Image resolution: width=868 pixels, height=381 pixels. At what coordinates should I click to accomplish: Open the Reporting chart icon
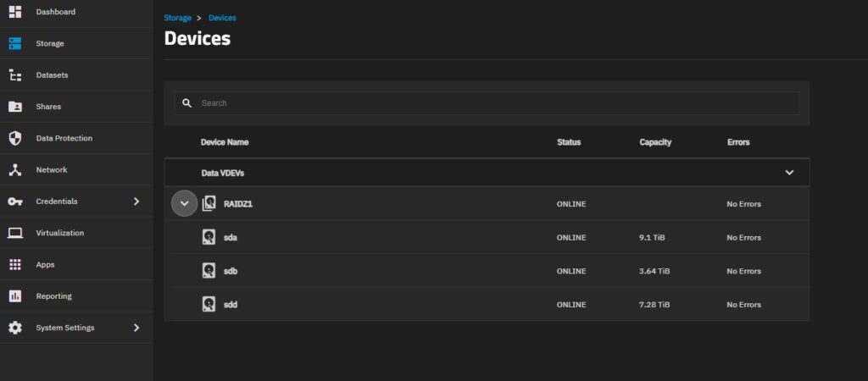click(x=15, y=295)
